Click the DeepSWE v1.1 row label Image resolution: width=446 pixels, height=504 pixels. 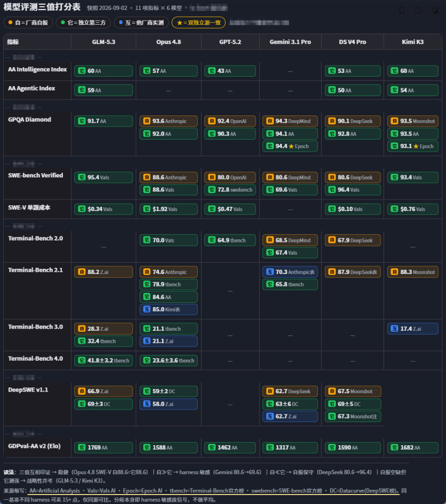click(28, 390)
